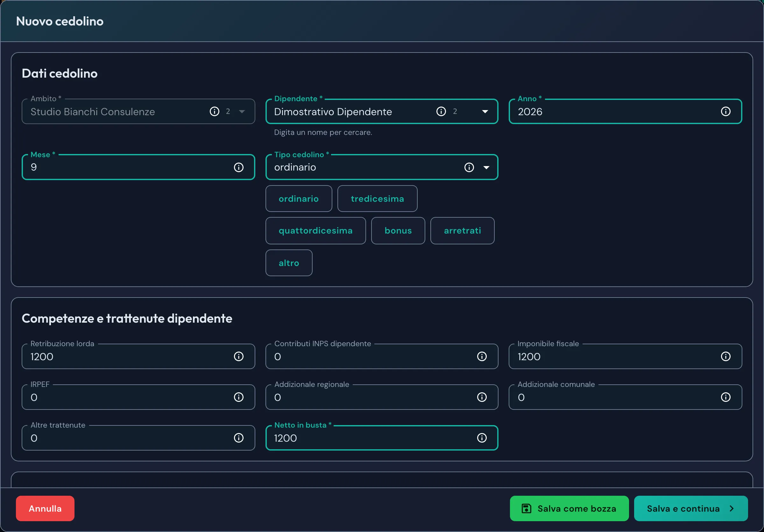This screenshot has width=764, height=532.
Task: Select the ordinario chip
Action: point(299,199)
